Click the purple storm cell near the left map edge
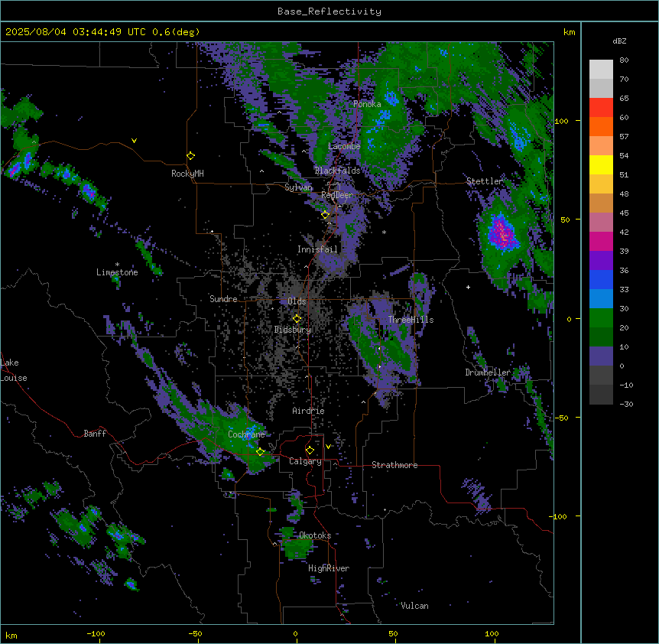 coord(15,169)
